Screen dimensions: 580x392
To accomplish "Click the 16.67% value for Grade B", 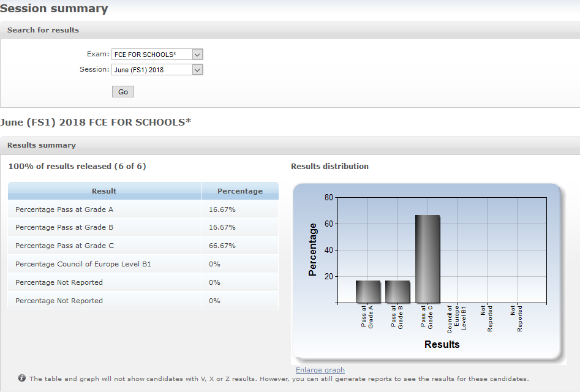I will pos(222,227).
